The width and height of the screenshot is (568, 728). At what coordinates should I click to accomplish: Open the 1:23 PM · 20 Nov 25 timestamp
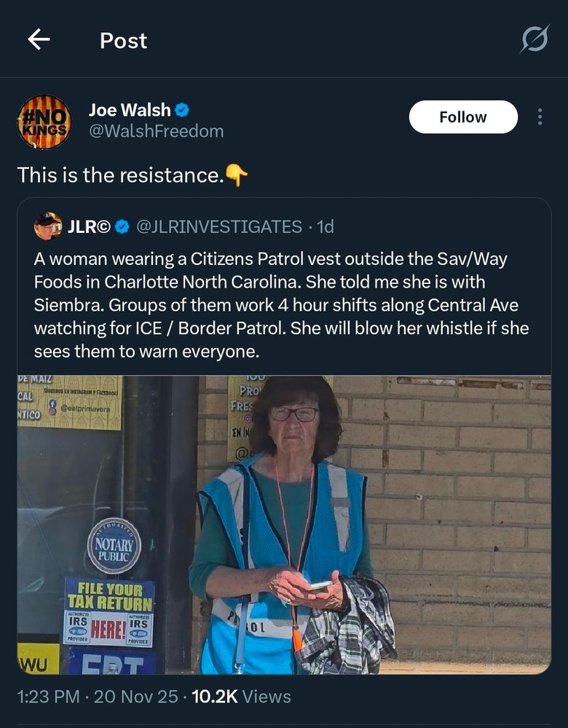98,697
